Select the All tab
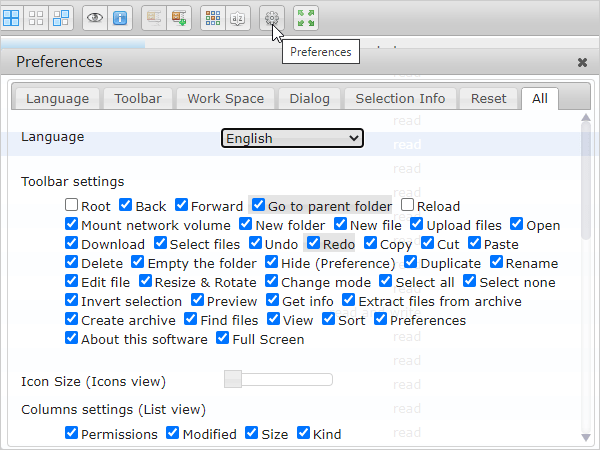Viewport: 600px width, 450px height. coord(540,99)
